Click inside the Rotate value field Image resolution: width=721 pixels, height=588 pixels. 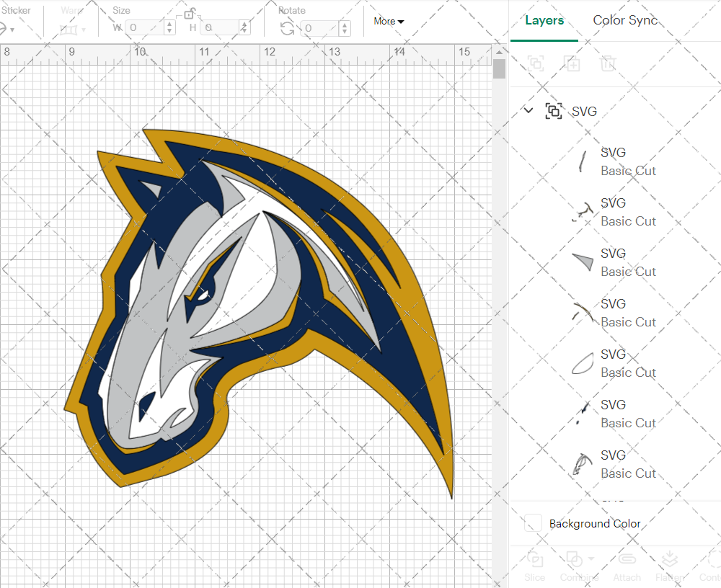pyautogui.click(x=319, y=27)
